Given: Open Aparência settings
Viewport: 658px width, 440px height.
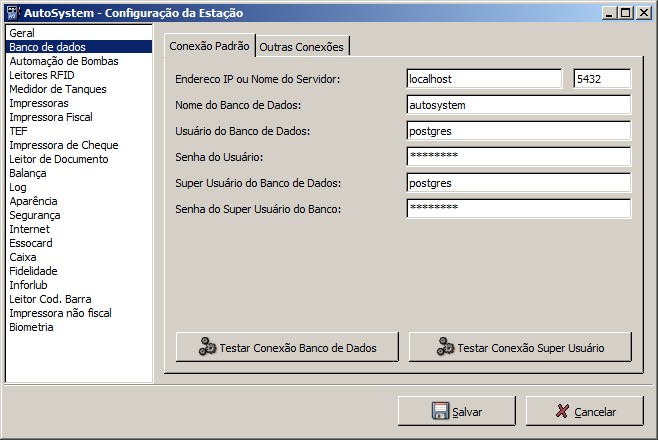Looking at the screenshot, I should click(79, 201).
